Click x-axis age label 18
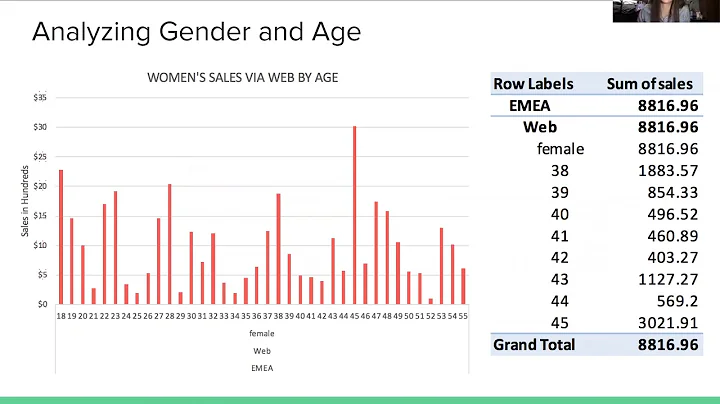Viewport: 720px width, 404px height. 61,316
